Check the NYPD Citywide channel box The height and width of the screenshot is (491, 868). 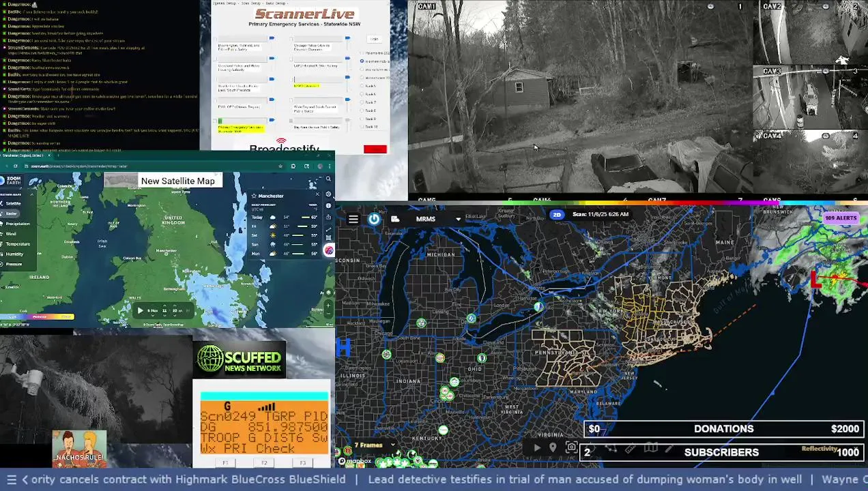[291, 80]
